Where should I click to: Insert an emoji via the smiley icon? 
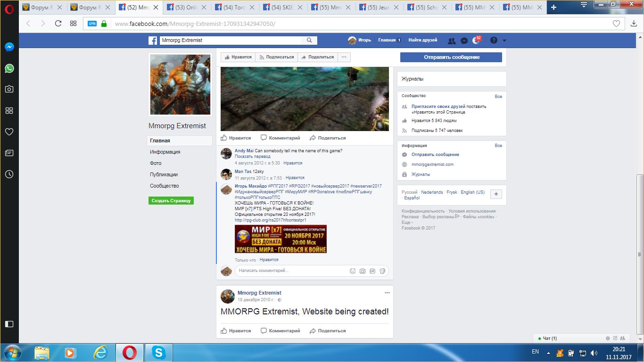click(353, 271)
